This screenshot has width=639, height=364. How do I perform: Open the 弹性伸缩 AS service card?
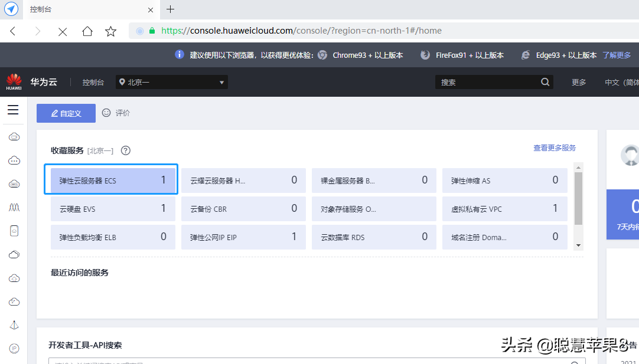pos(504,181)
